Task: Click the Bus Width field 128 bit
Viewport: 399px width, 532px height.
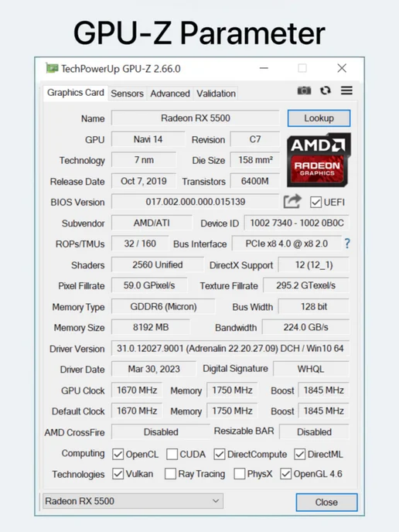Action: coord(314,307)
